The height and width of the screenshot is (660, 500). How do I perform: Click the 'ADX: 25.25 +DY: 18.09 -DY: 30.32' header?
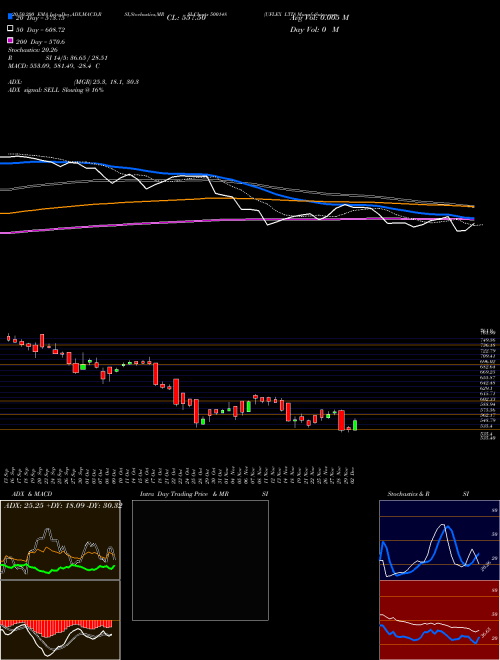coord(63,505)
